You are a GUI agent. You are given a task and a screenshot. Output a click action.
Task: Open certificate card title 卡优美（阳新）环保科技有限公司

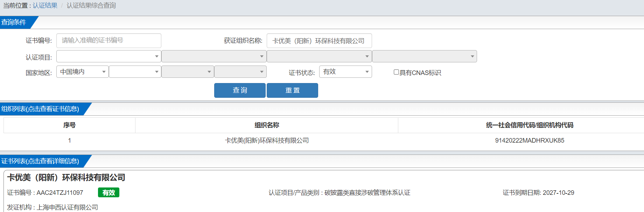66,178
